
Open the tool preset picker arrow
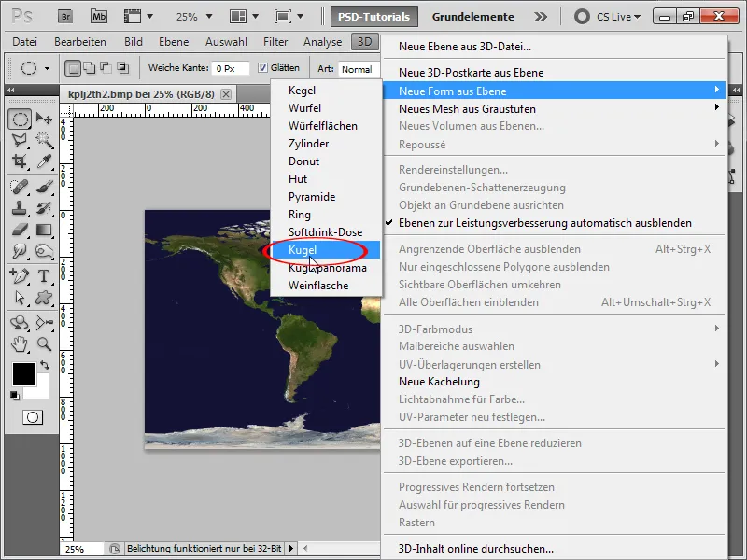tap(47, 68)
